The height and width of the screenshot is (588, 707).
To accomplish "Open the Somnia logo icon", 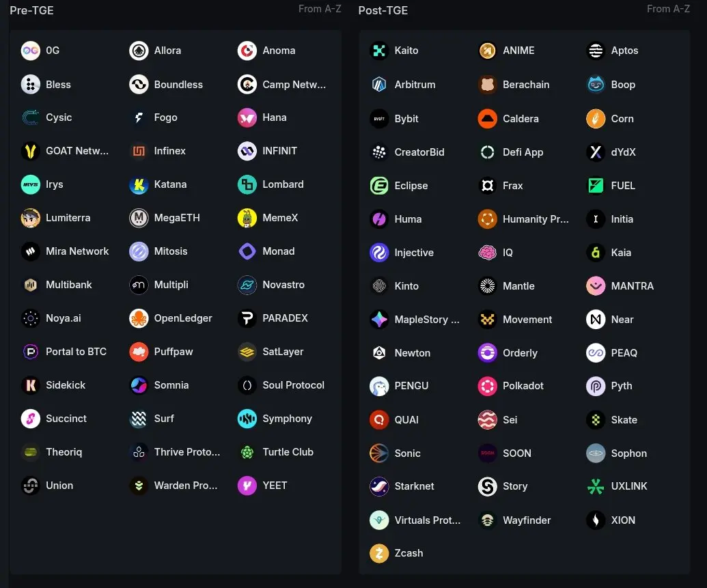I will click(139, 385).
